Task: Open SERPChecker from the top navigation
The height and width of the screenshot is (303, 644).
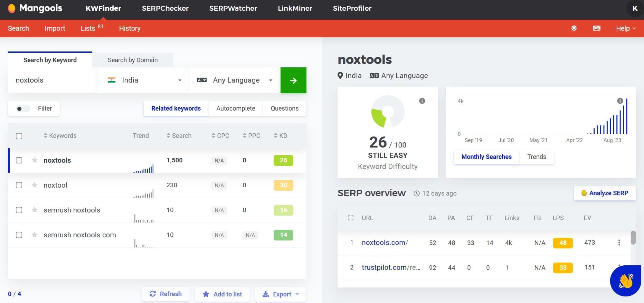Action: tap(165, 8)
